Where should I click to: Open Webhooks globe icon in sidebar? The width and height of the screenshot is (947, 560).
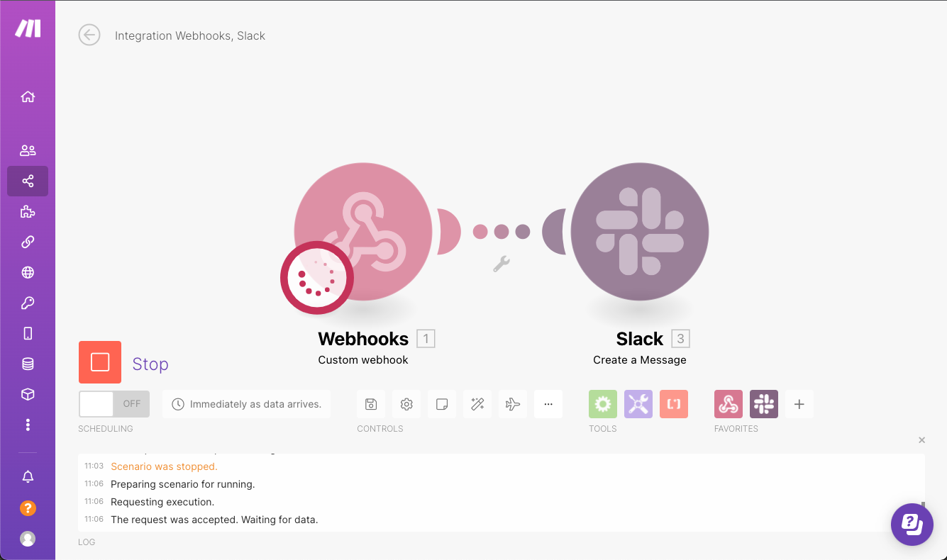point(28,272)
